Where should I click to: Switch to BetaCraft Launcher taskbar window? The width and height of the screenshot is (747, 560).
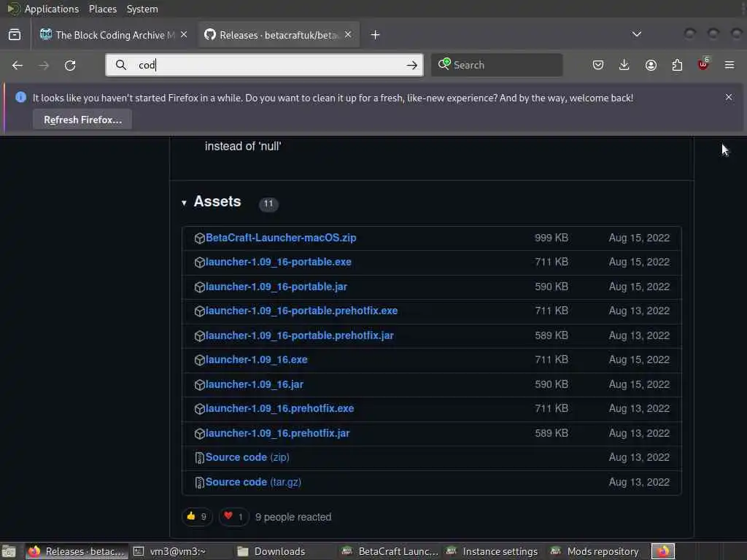point(390,551)
